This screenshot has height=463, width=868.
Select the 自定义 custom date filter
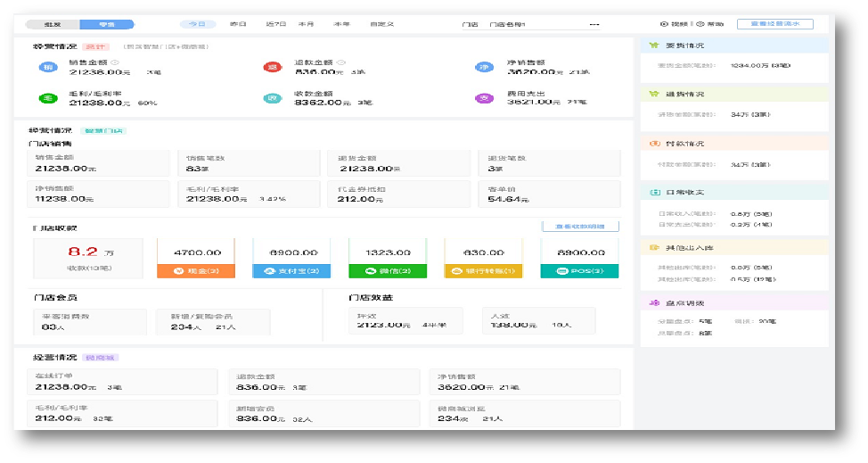[382, 24]
